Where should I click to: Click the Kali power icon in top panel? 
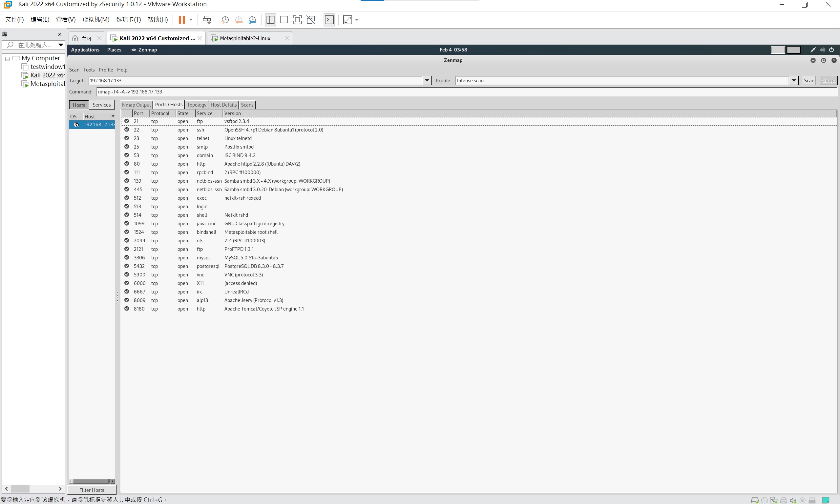831,50
